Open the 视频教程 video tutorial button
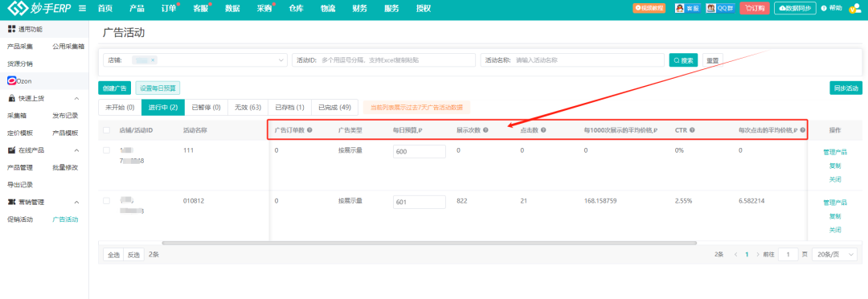This screenshot has width=868, height=299. click(x=649, y=8)
